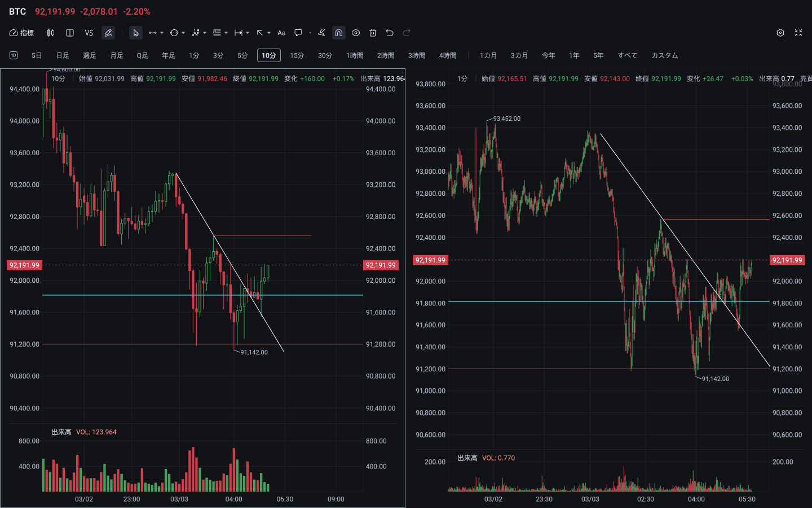Switch to 日足 daily candles
This screenshot has height=508, width=812.
[63, 55]
